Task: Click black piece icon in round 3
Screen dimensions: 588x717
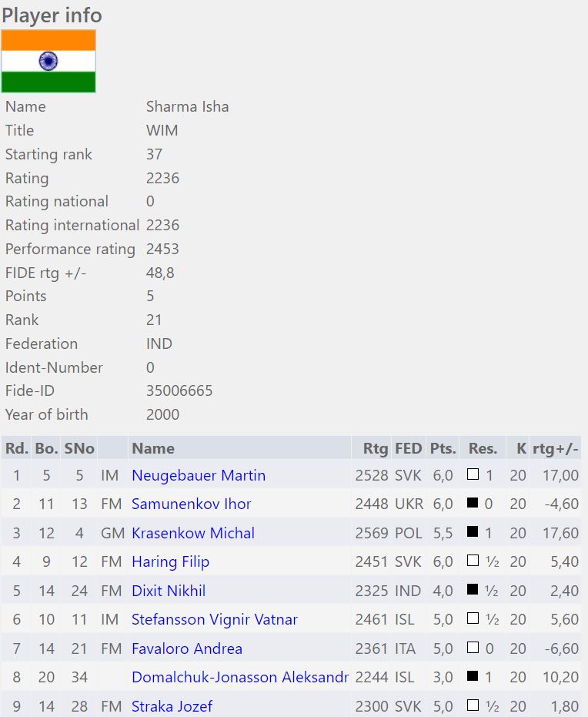Action: [473, 533]
